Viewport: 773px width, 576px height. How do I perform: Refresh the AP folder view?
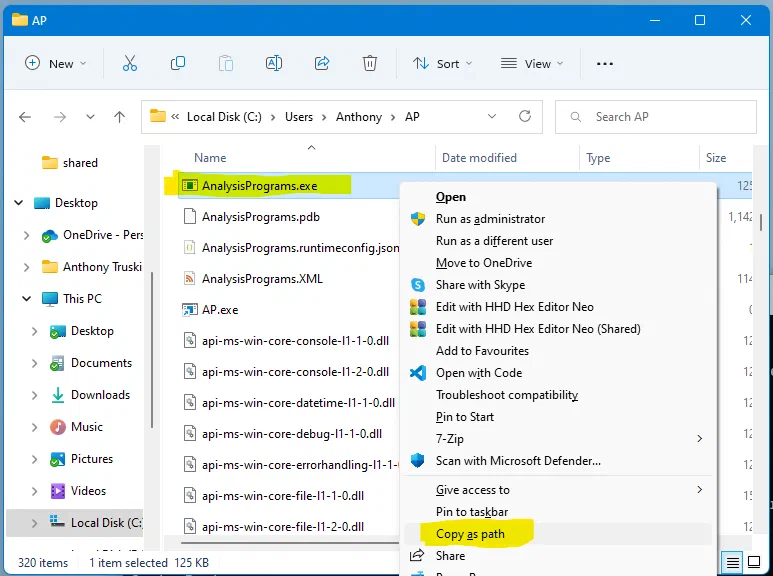pos(525,116)
